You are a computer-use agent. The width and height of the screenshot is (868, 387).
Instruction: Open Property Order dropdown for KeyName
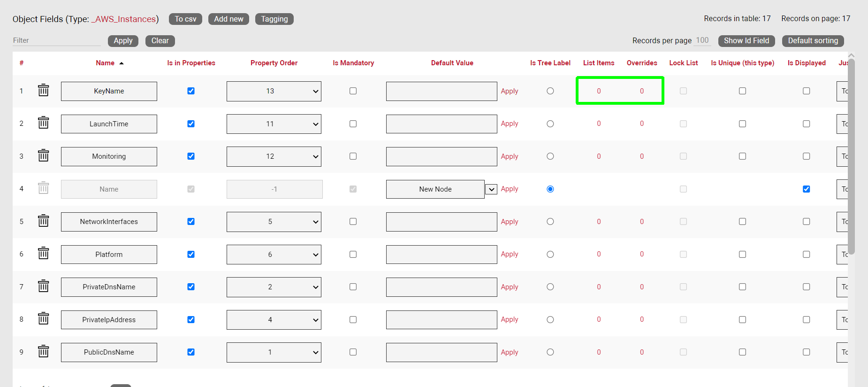[x=274, y=91]
